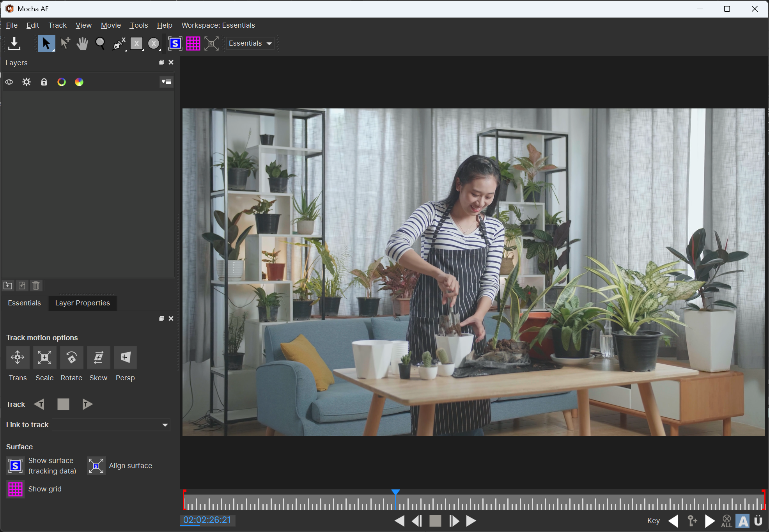Click the delete layer trash icon

pos(36,286)
